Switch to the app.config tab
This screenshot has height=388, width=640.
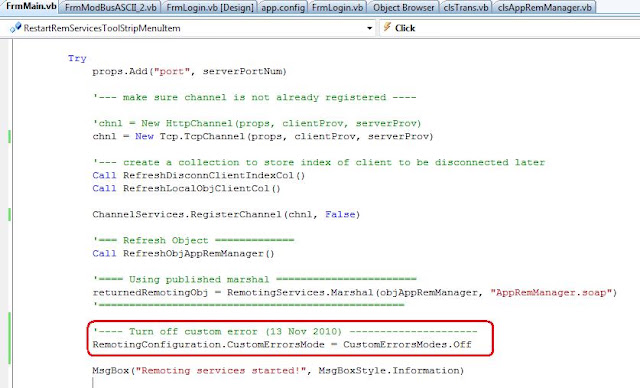point(283,7)
